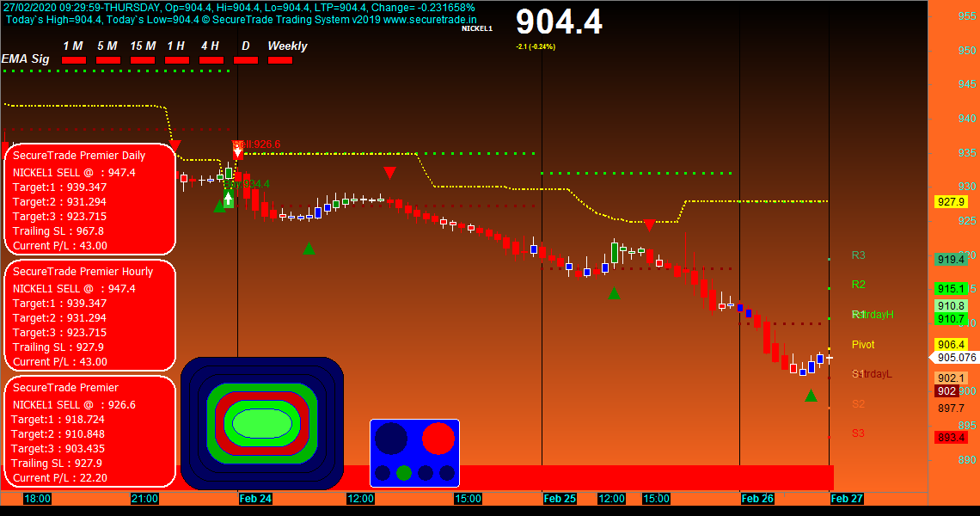The height and width of the screenshot is (516, 980).
Task: Click the large red circle in blue panel
Action: coord(438,438)
